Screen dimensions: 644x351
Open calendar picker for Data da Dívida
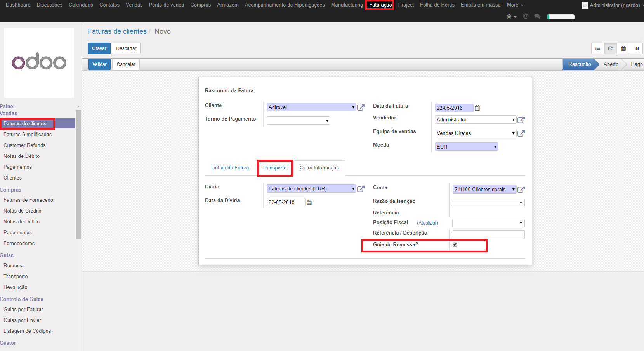click(x=309, y=202)
